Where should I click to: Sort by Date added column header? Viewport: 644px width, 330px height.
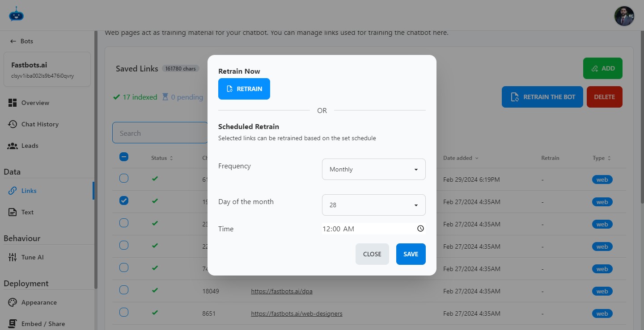(x=460, y=158)
